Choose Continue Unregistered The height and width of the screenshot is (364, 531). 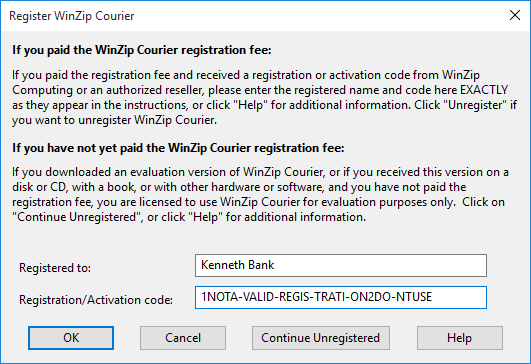point(321,338)
